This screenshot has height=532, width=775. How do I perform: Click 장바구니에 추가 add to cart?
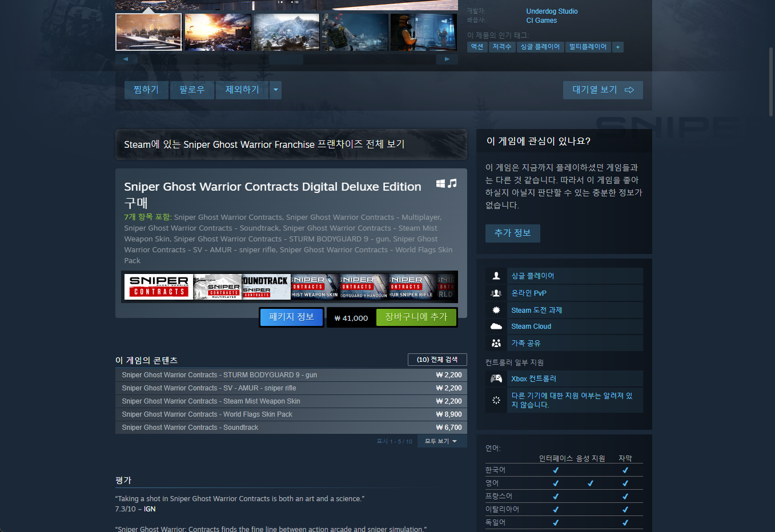[x=416, y=317]
